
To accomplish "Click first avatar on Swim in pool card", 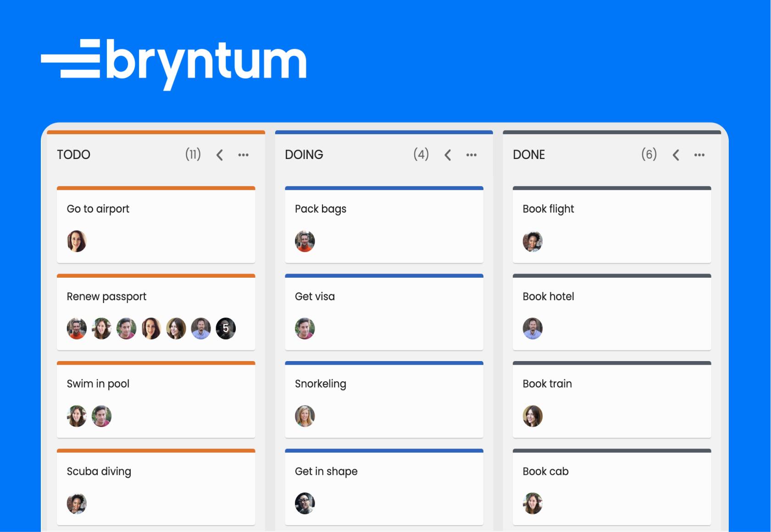I will tap(77, 416).
